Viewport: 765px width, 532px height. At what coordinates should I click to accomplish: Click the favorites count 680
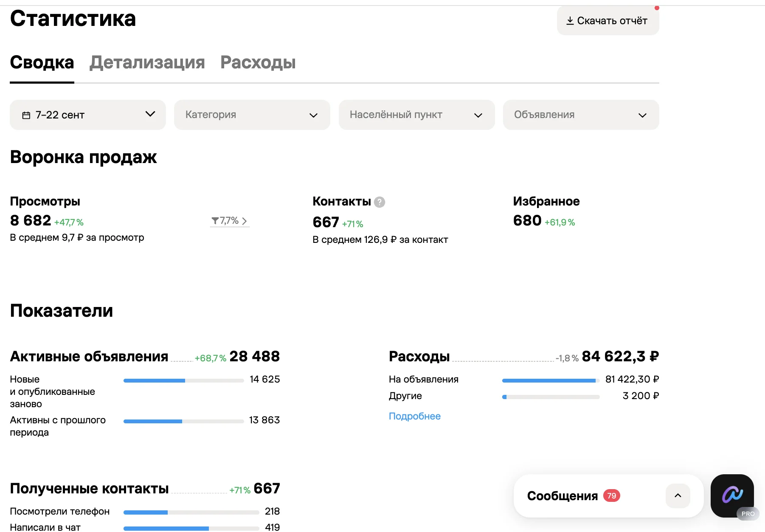click(527, 220)
